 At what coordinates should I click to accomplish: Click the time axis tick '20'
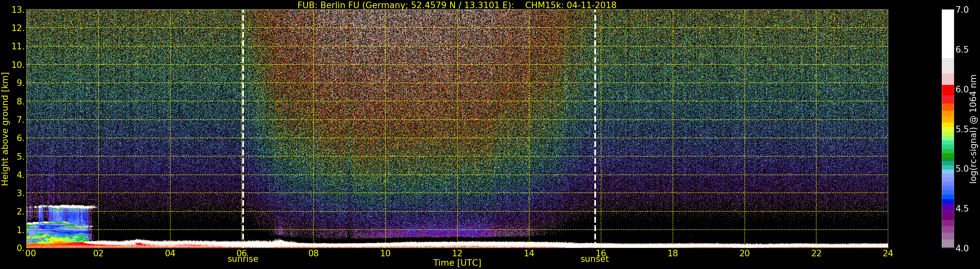pos(744,253)
